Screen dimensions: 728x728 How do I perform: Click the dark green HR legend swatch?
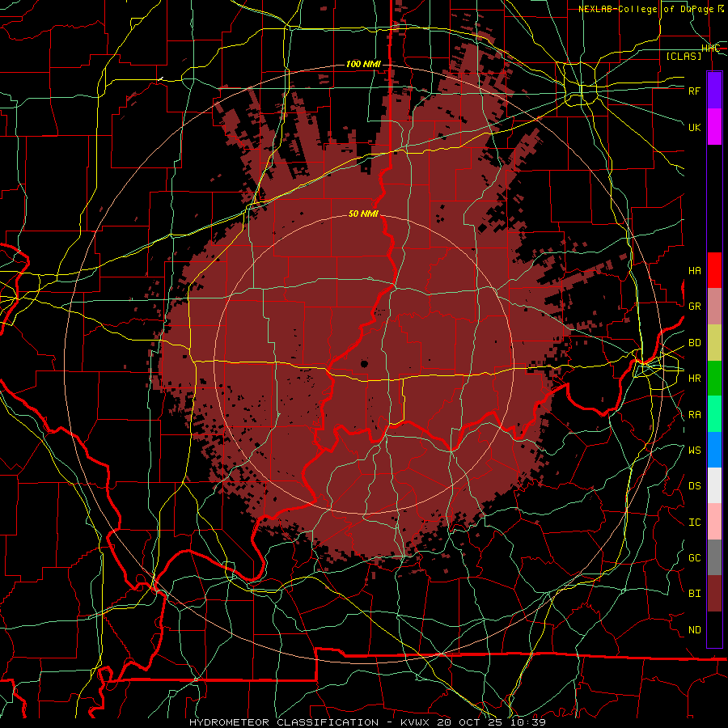click(714, 378)
